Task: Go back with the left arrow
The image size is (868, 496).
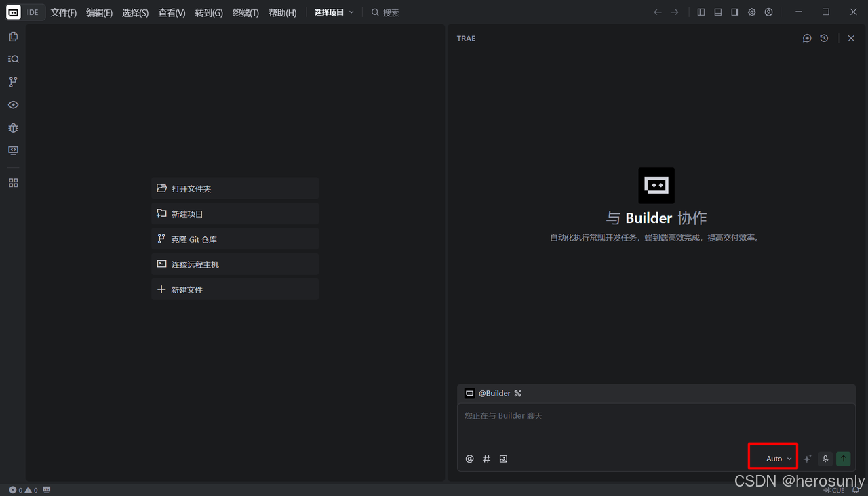Action: [657, 12]
